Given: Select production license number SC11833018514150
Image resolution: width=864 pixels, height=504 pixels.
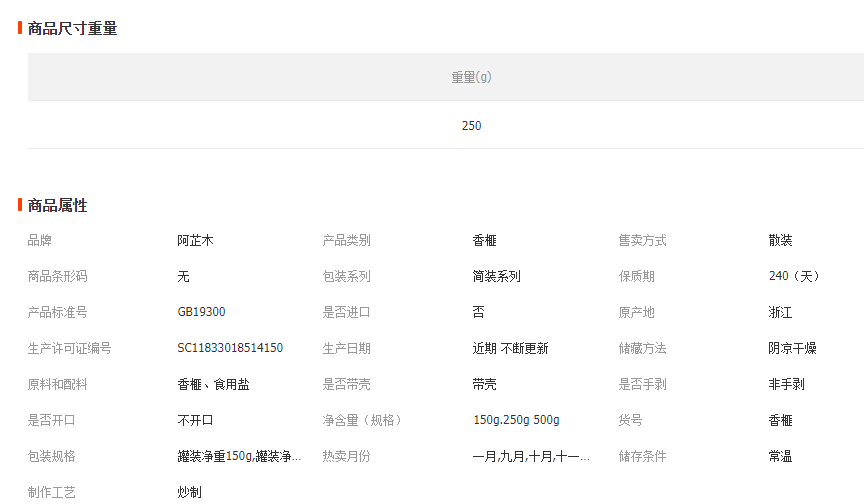Looking at the screenshot, I should (230, 348).
